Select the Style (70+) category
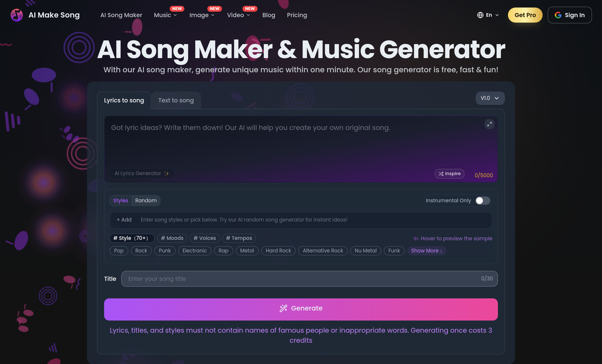Image resolution: width=602 pixels, height=364 pixels. pos(132,238)
